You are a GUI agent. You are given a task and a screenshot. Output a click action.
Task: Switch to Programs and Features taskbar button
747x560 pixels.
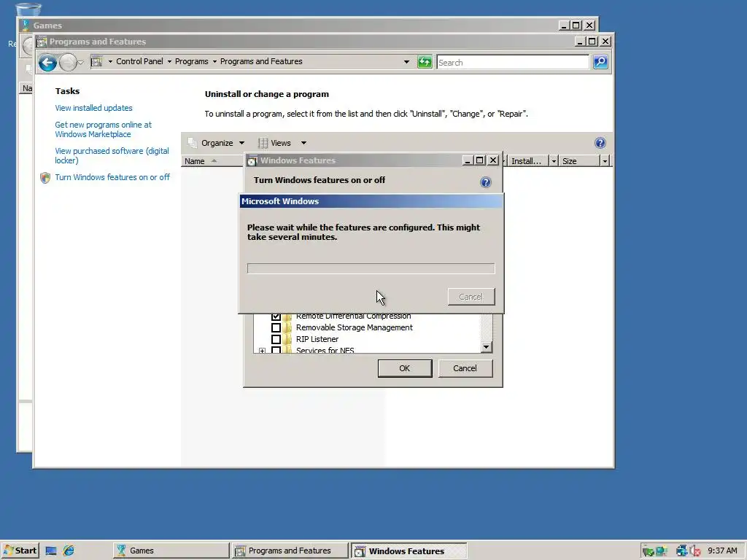pyautogui.click(x=290, y=551)
